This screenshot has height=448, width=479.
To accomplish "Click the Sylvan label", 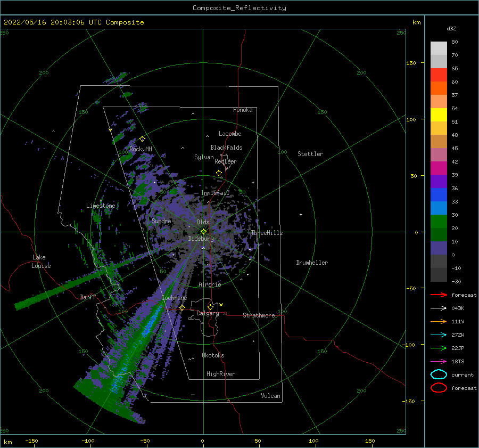I will 204,157.
